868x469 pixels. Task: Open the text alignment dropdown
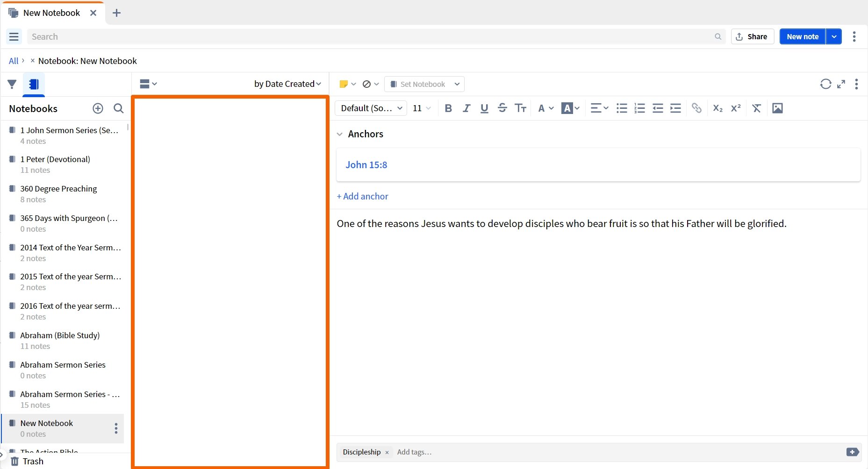click(x=599, y=108)
